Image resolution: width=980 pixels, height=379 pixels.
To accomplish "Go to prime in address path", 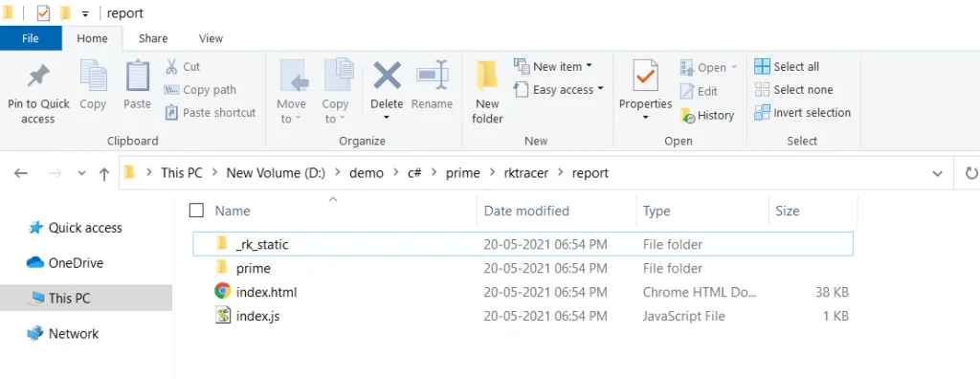I will coord(462,173).
